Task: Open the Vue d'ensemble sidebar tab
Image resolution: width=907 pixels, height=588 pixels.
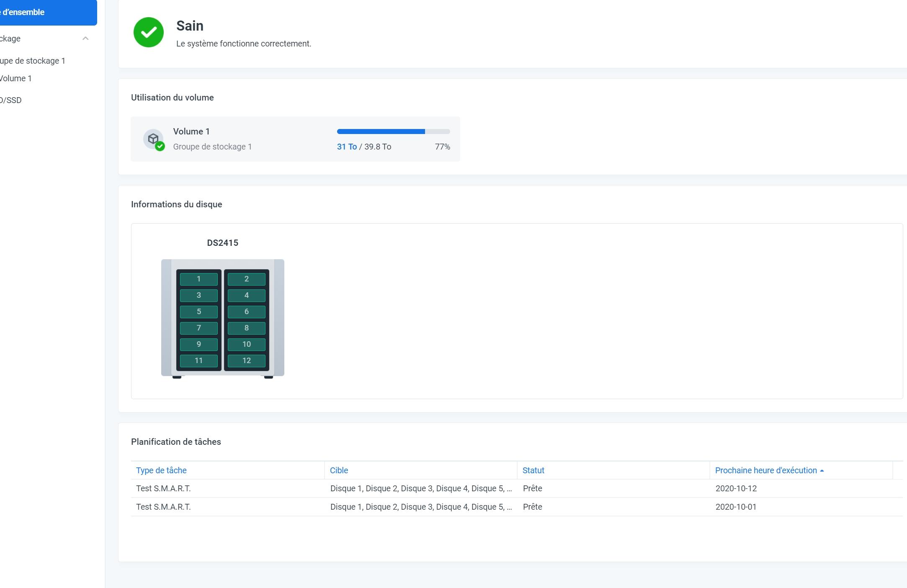Action: pyautogui.click(x=42, y=12)
